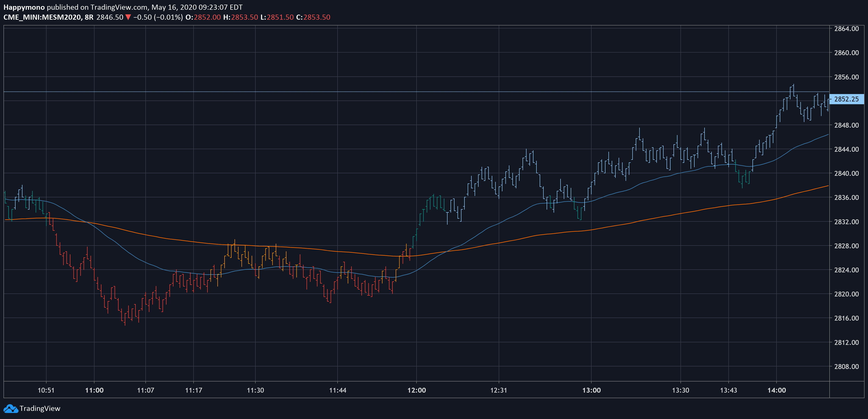This screenshot has height=419, width=868.
Task: Click the red down-arrow change indicator
Action: click(x=128, y=17)
